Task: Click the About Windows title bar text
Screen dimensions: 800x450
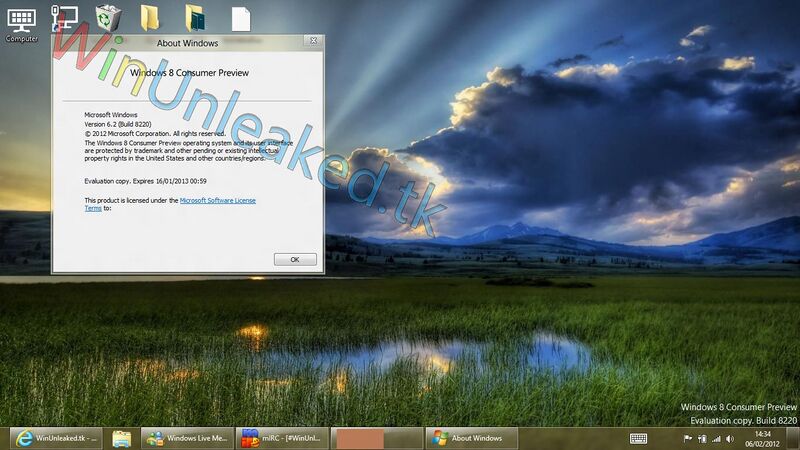Action: 187,43
